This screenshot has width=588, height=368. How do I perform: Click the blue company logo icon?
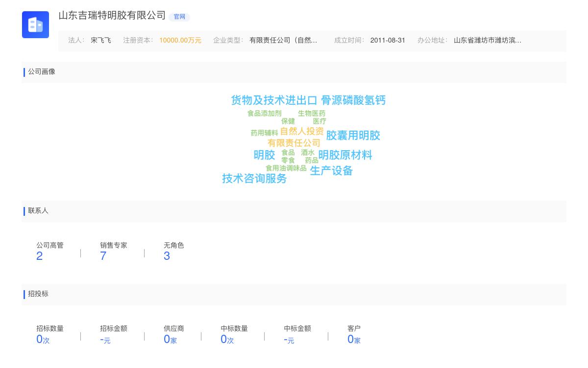point(35,24)
